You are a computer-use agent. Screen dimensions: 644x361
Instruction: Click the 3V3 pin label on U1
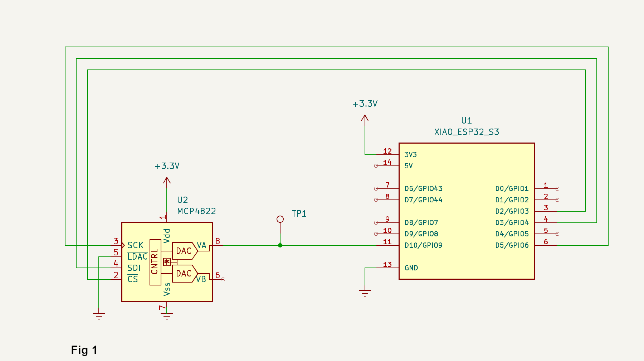410,155
